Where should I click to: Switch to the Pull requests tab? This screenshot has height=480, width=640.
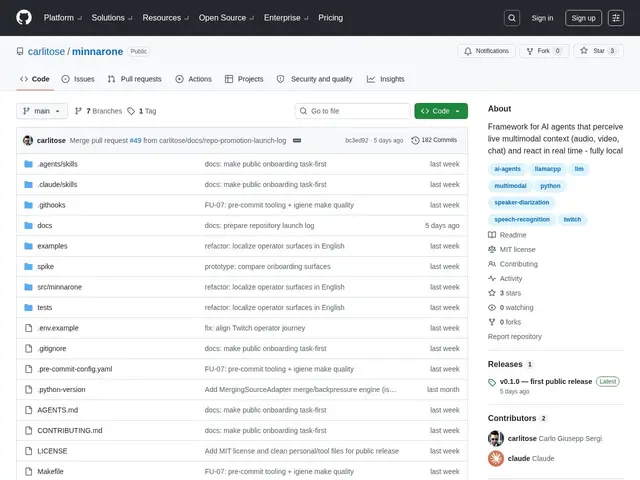tap(134, 79)
